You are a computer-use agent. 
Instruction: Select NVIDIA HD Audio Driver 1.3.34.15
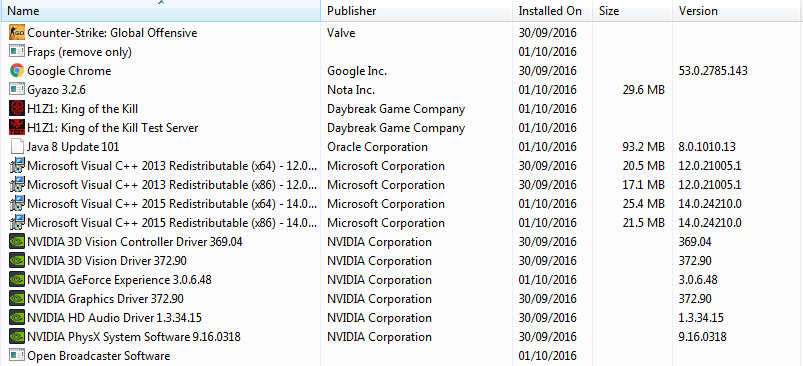click(402, 318)
